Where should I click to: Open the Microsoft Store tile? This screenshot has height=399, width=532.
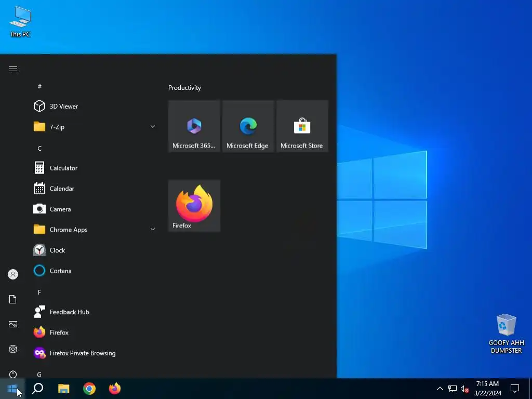click(302, 126)
